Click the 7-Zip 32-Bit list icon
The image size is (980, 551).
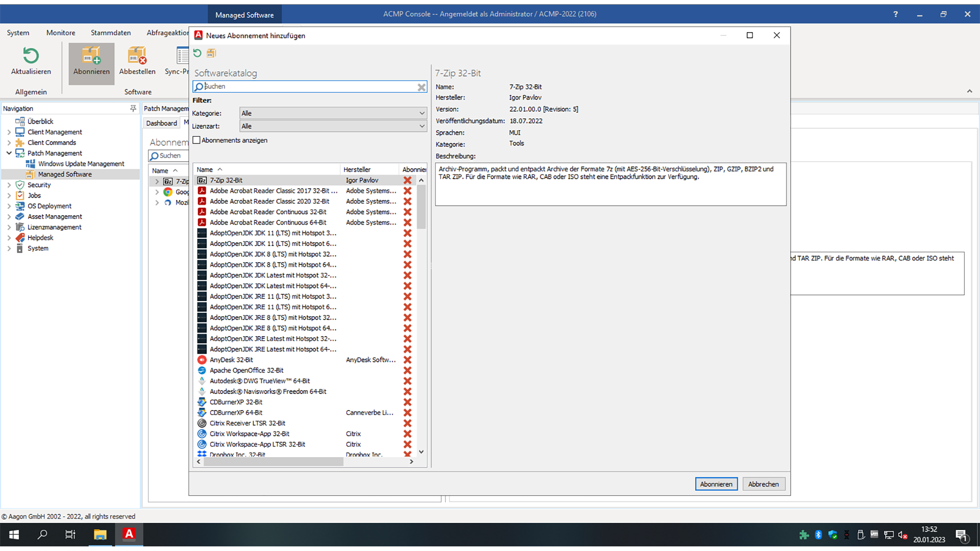coord(202,180)
